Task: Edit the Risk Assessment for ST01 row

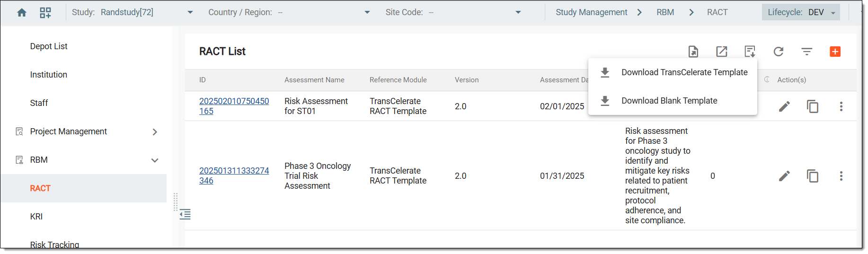Action: click(784, 106)
